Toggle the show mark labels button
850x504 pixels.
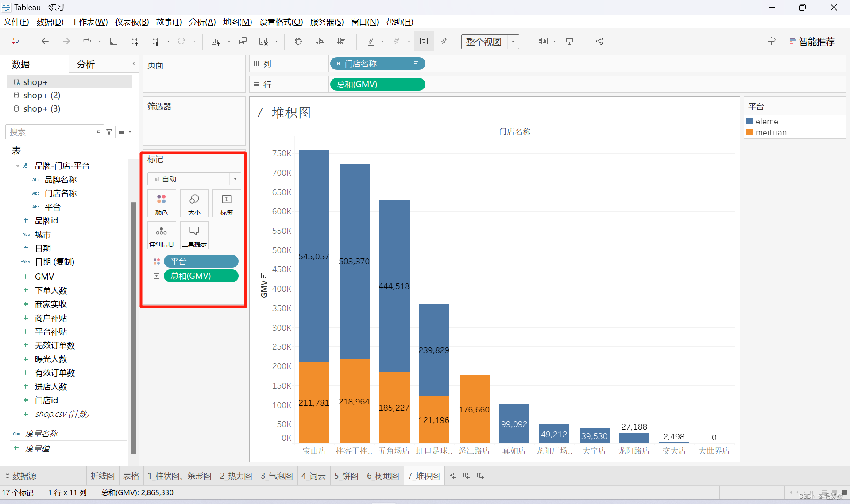click(x=424, y=41)
